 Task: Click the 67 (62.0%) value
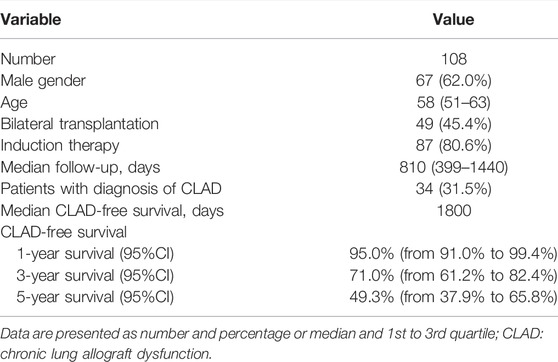pyautogui.click(x=454, y=81)
